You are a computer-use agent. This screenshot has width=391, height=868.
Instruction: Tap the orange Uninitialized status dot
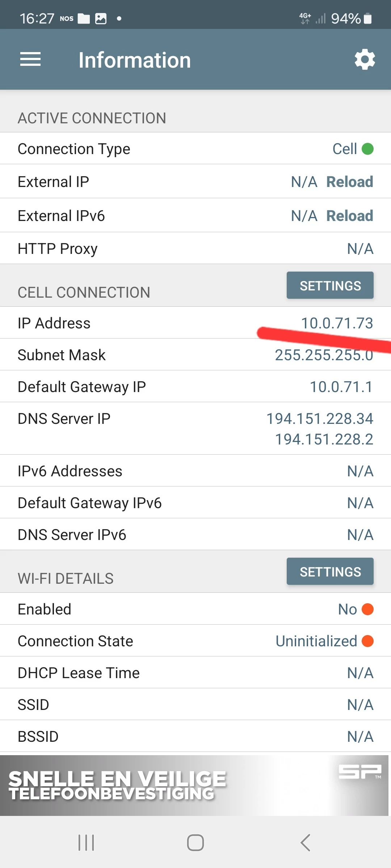[367, 641]
